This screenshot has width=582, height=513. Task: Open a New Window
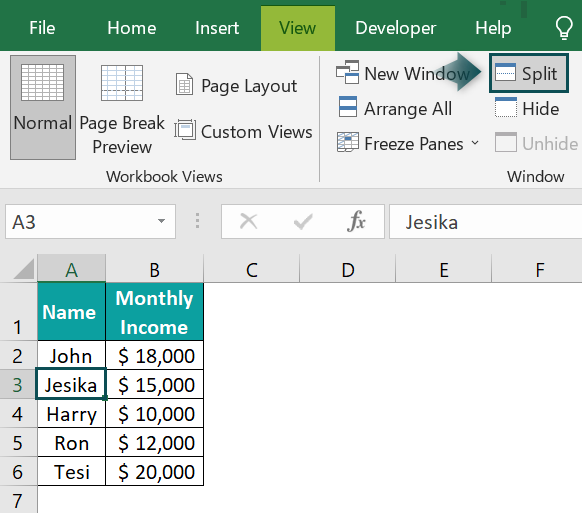tap(403, 73)
